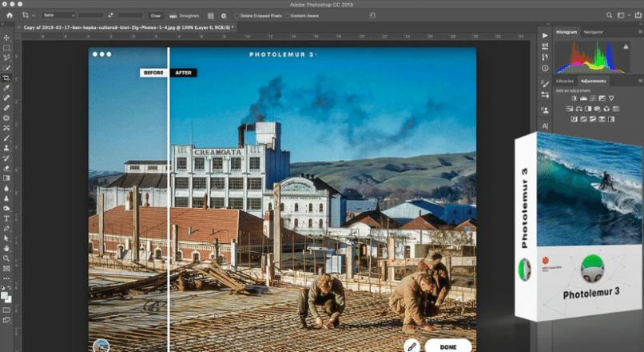Select the Eraser tool
644x352 pixels.
click(6, 168)
